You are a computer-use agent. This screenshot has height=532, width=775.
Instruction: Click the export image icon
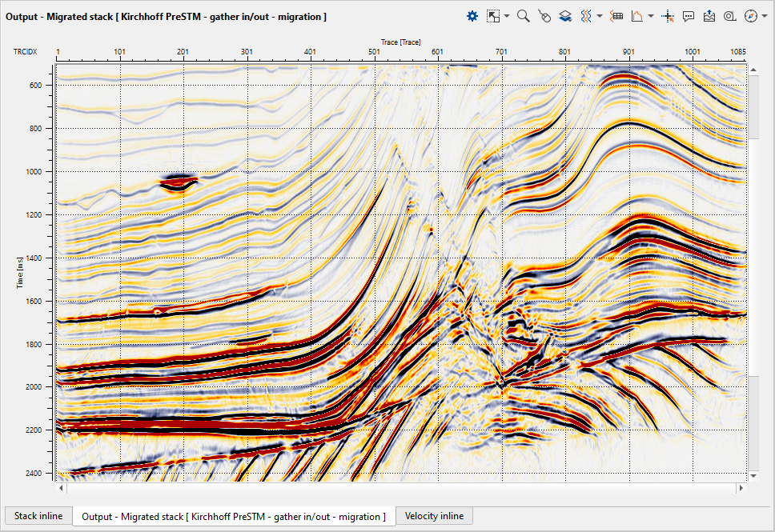tap(709, 15)
